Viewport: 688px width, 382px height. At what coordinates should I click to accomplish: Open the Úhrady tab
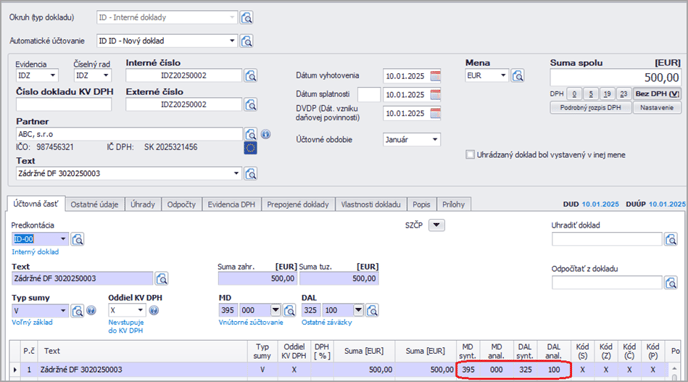143,204
